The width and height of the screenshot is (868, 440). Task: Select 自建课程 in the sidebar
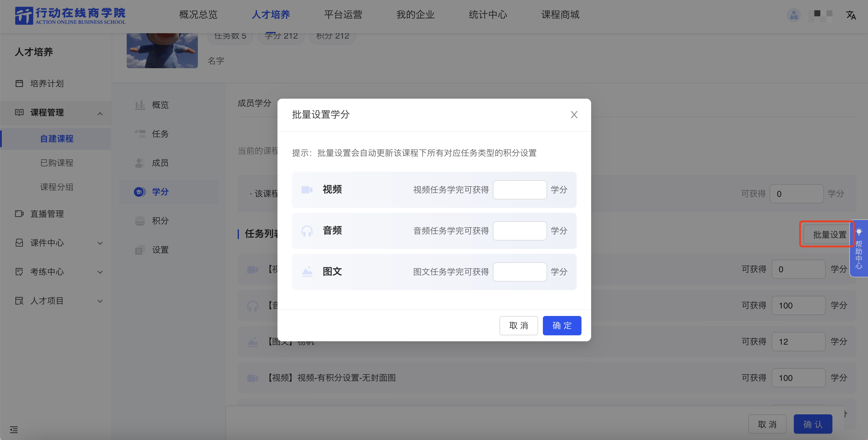coord(57,139)
